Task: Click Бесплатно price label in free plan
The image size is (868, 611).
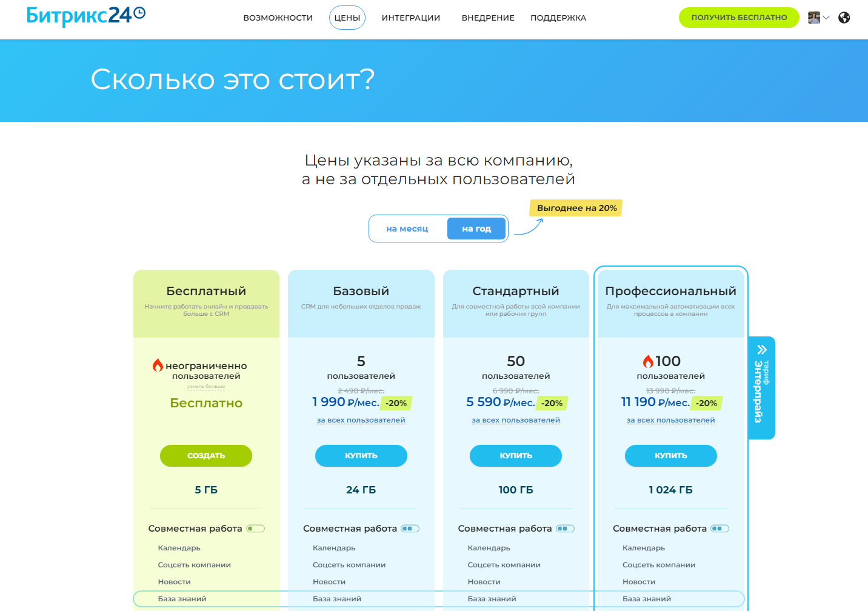Action: [206, 403]
